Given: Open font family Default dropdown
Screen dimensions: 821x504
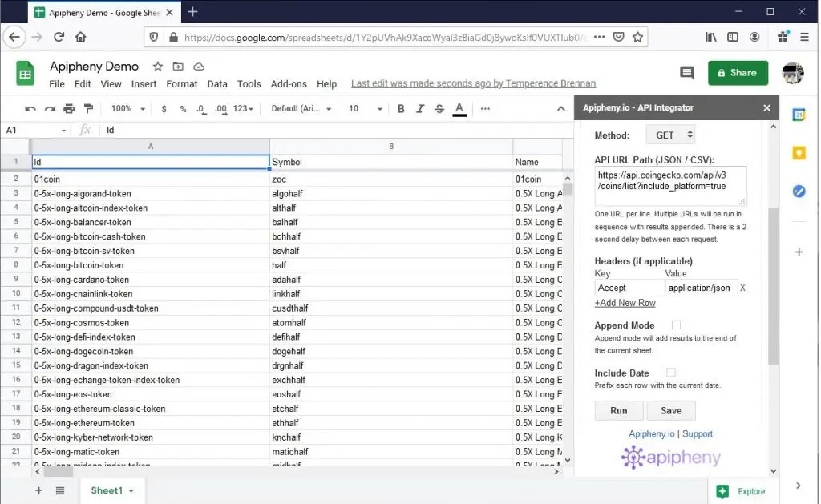Looking at the screenshot, I should click(301, 109).
